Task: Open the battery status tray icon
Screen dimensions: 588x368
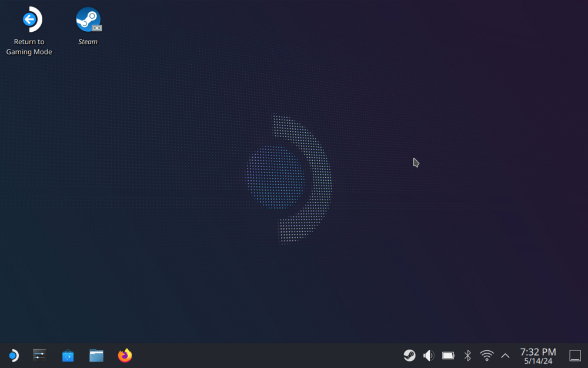Action: tap(448, 356)
